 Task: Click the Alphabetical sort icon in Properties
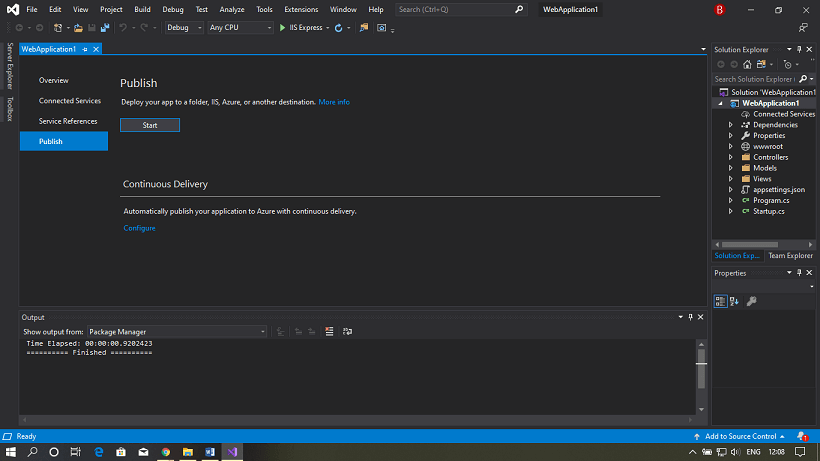(734, 301)
